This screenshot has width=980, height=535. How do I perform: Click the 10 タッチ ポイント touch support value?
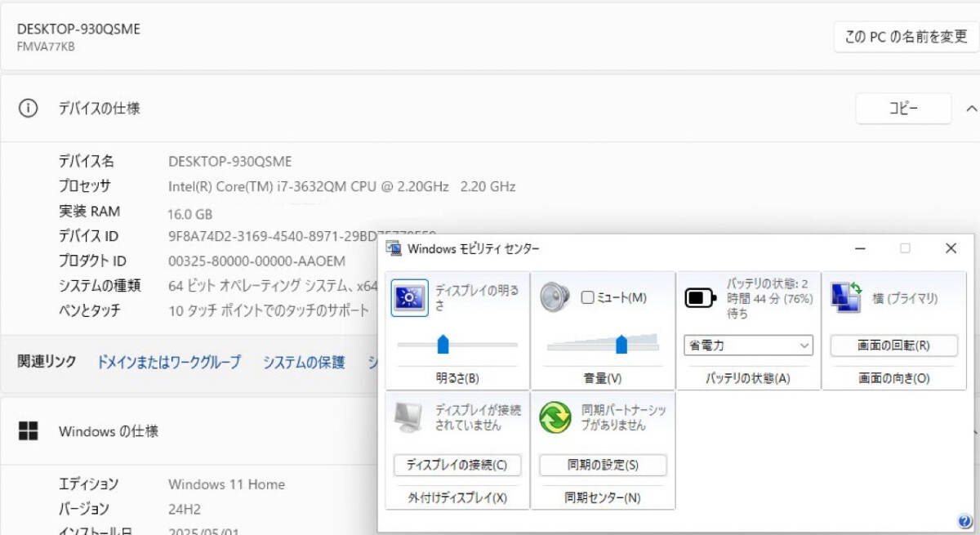269,310
